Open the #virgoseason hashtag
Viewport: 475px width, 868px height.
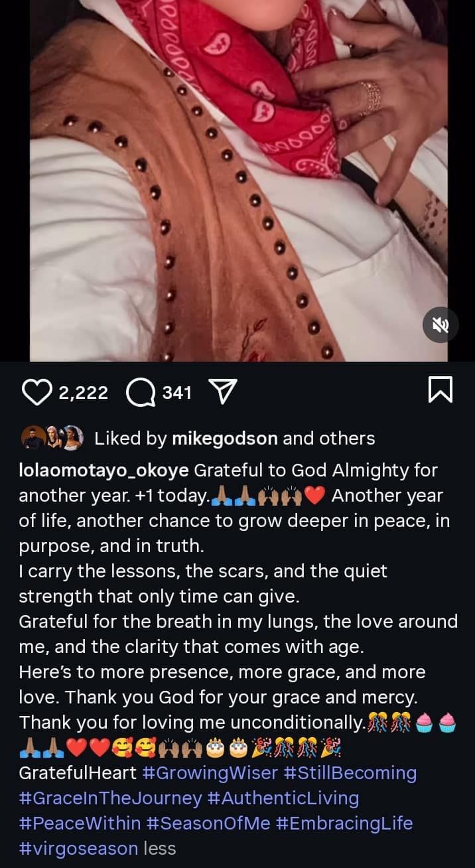(x=78, y=848)
